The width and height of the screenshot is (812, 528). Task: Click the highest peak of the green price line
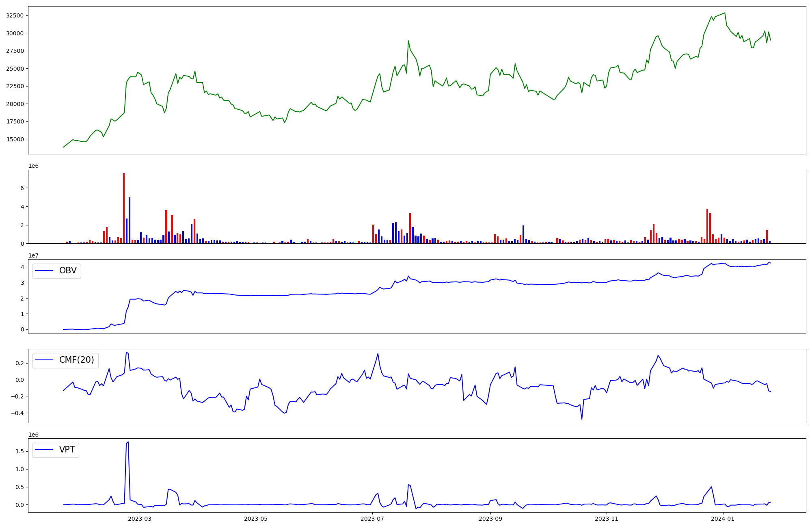coord(725,13)
